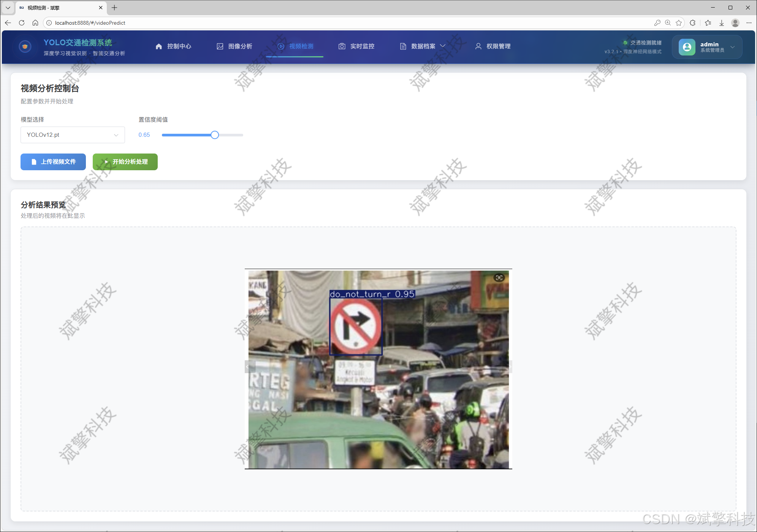Click the confidence threshold slider handle
This screenshot has width=757, height=532.
(x=215, y=135)
